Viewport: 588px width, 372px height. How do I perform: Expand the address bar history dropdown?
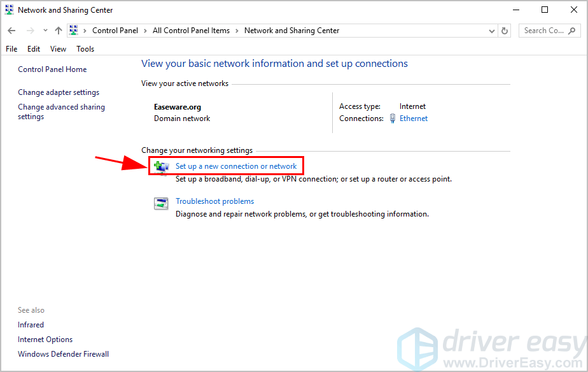coord(491,31)
